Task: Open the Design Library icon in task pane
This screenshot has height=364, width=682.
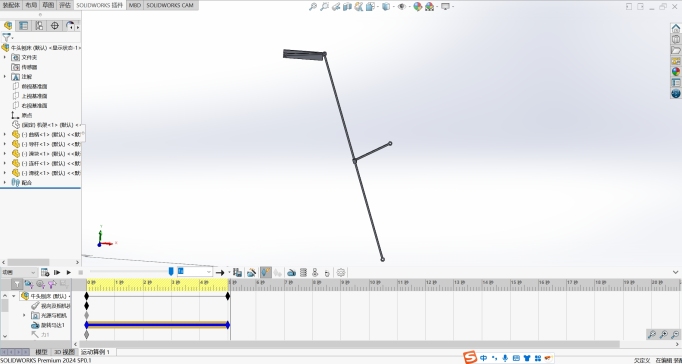Action: pos(675,39)
